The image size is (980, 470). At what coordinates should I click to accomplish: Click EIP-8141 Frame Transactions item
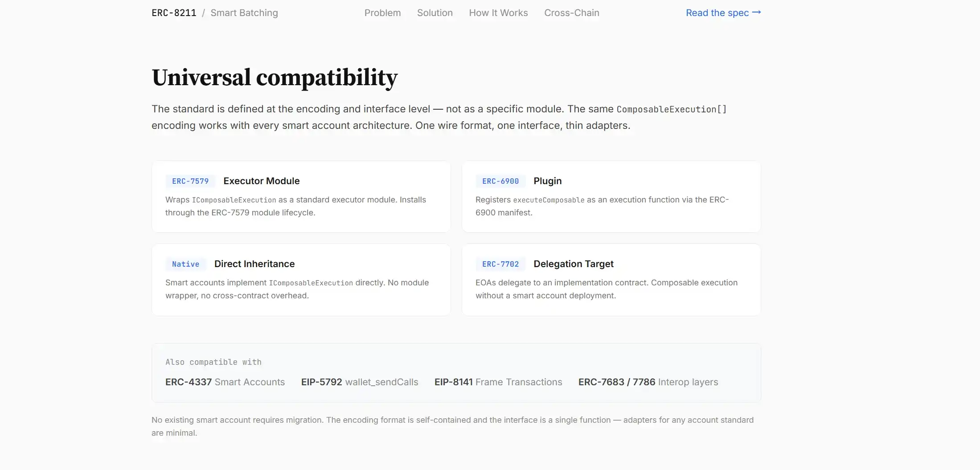click(x=498, y=382)
